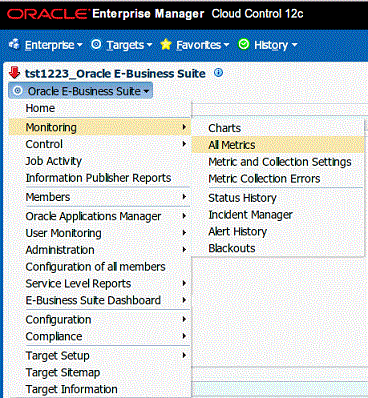Open the Oracle E-Business Suite dropdown menu

tap(80, 91)
